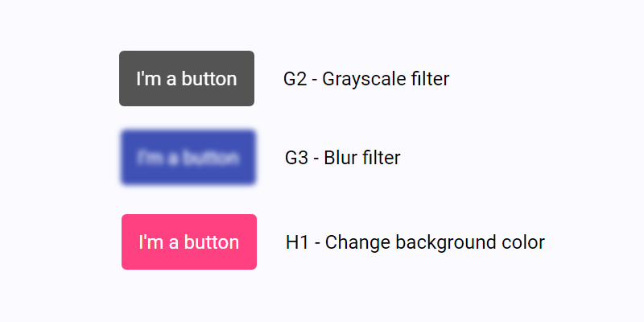Click the "G3 - Blur filter" text

[x=342, y=158]
